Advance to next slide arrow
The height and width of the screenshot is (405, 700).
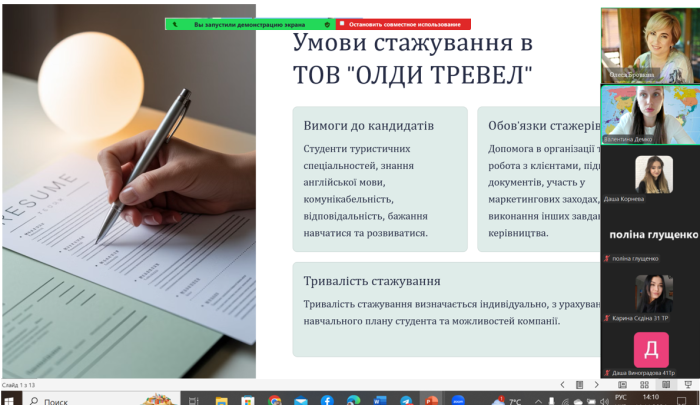596,384
